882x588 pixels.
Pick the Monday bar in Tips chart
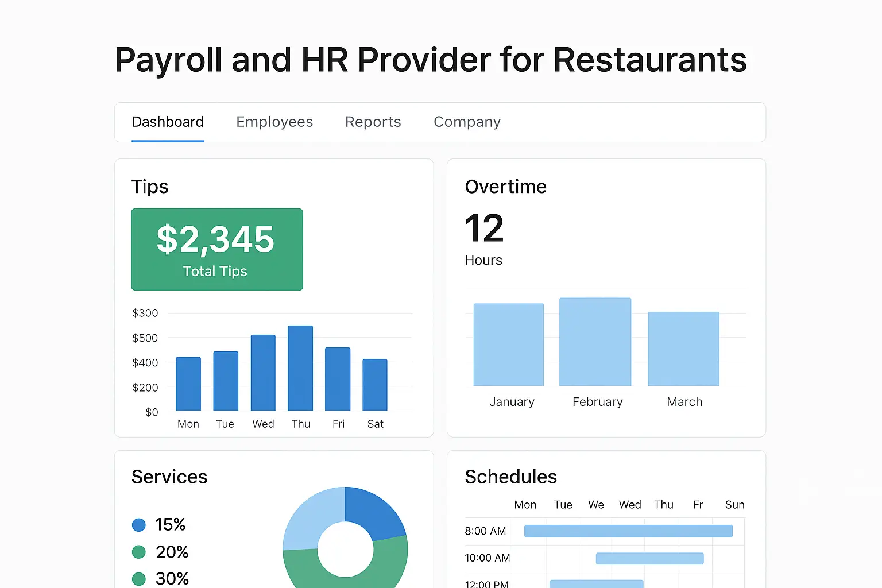(188, 384)
